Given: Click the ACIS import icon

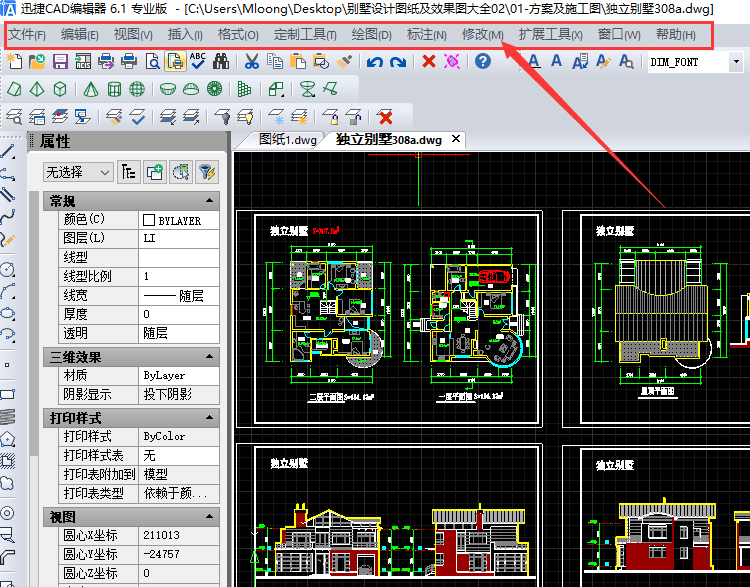Looking at the screenshot, I should 83,61.
